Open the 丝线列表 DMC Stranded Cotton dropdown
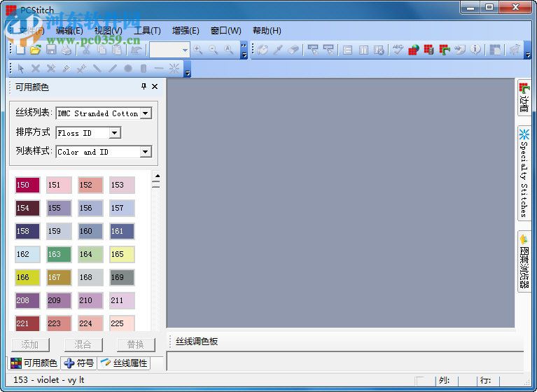The height and width of the screenshot is (392, 537). coord(146,113)
